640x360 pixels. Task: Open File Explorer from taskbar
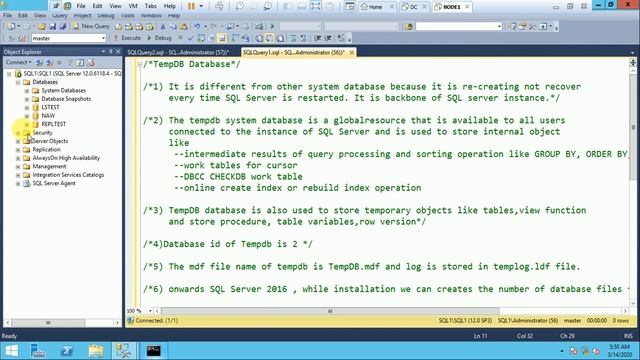[x=96, y=351]
